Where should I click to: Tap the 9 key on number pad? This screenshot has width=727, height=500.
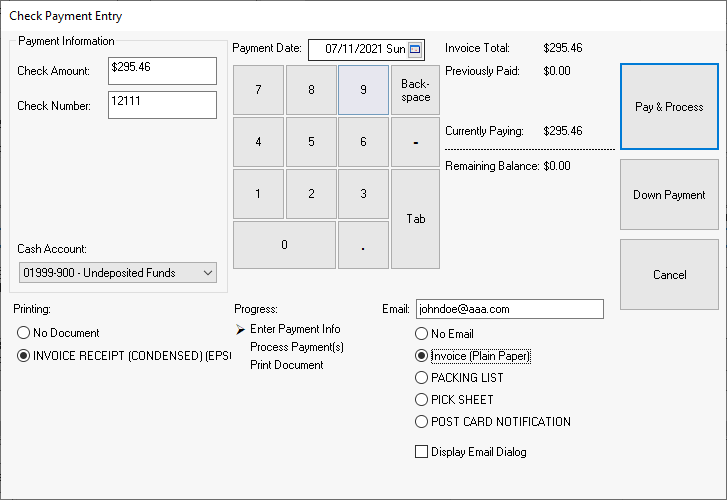click(363, 89)
